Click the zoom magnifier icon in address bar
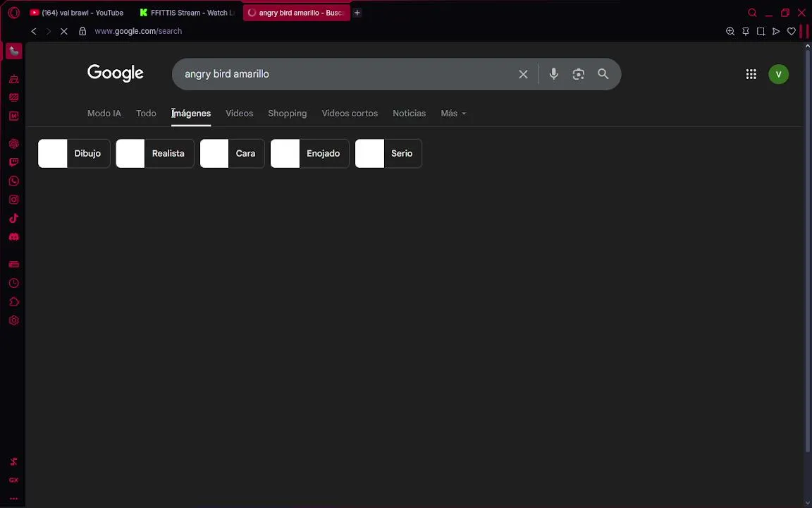This screenshot has height=508, width=812. pos(730,31)
